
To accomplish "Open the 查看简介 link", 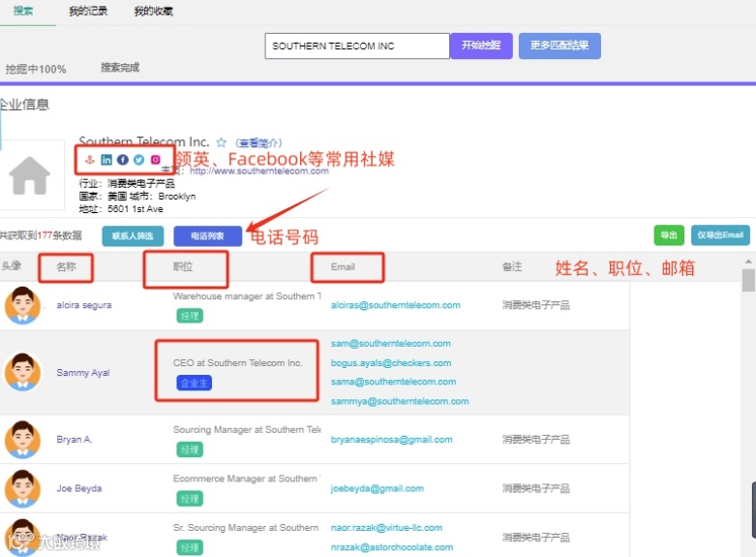I will click(258, 142).
